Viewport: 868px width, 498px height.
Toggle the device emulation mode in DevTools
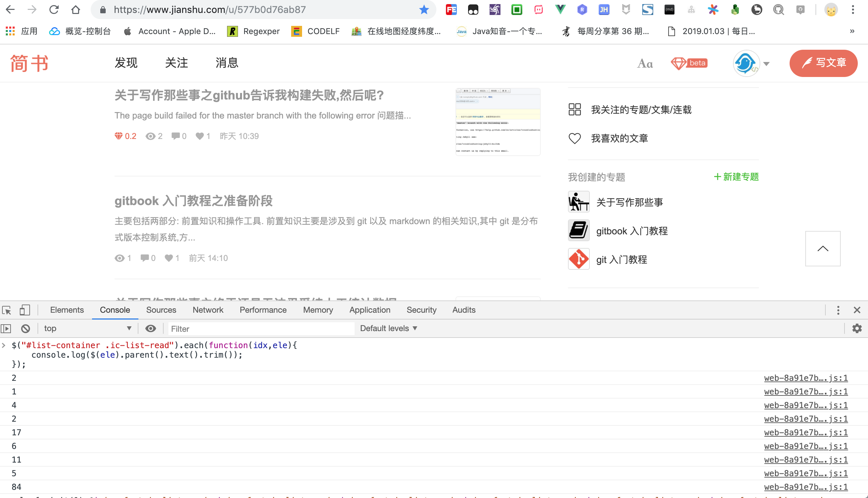click(24, 310)
